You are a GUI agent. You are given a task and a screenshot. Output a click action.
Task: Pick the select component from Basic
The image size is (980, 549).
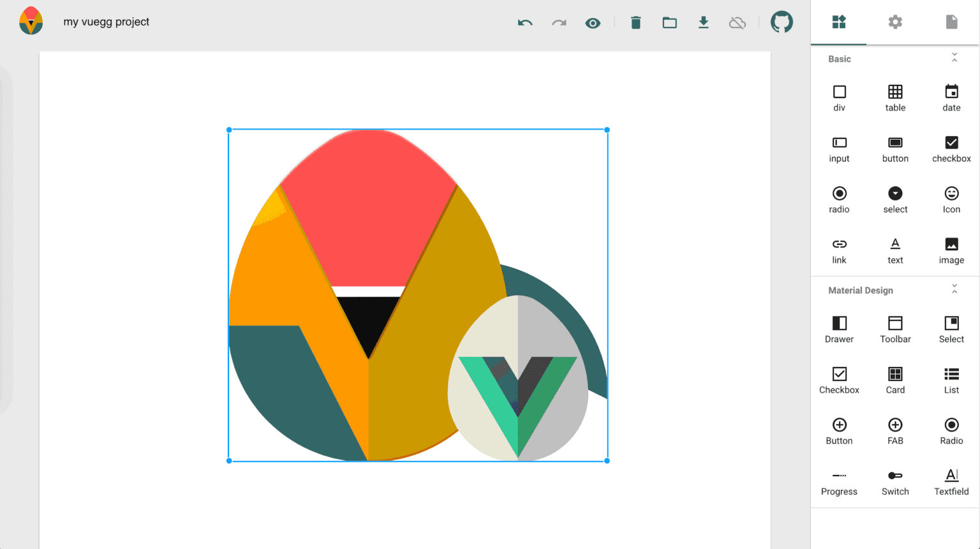(x=895, y=199)
